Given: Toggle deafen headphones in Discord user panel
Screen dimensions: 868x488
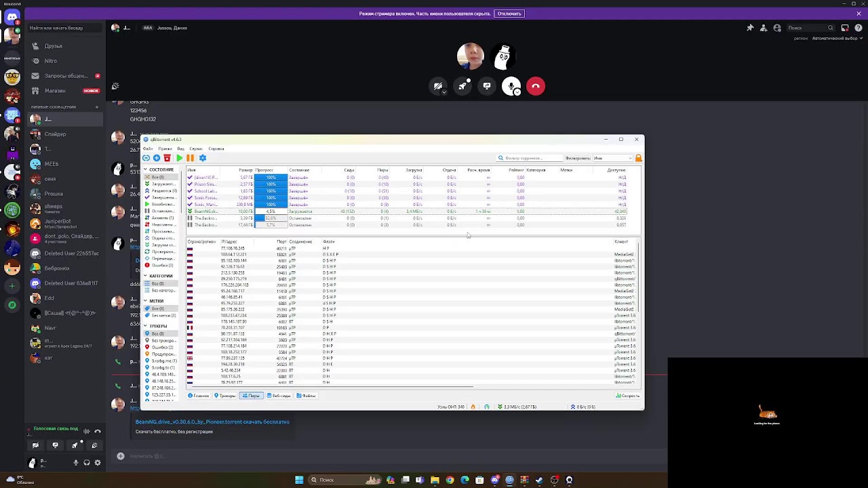Looking at the screenshot, I should [87, 463].
